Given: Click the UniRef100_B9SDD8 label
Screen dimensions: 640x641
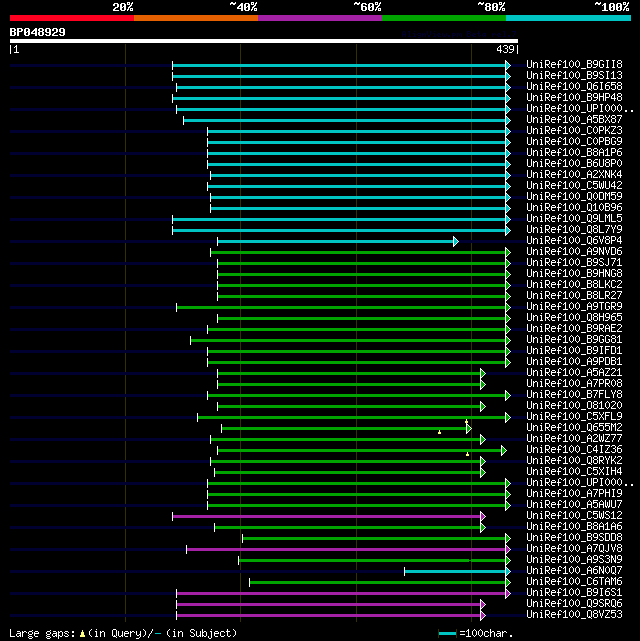Looking at the screenshot, I should pos(574,538).
